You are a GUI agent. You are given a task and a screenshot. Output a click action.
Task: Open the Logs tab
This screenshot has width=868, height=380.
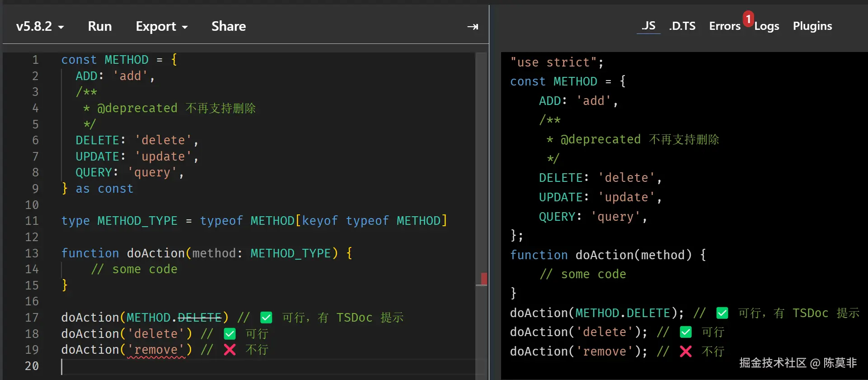767,26
